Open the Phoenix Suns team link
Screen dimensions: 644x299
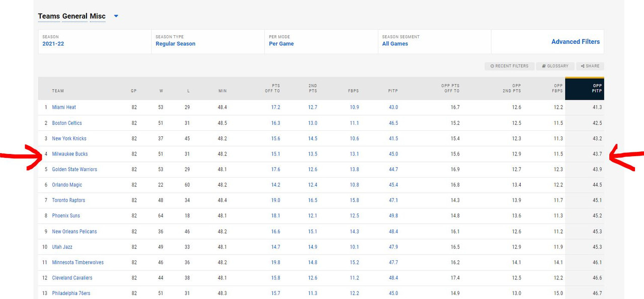tap(66, 216)
